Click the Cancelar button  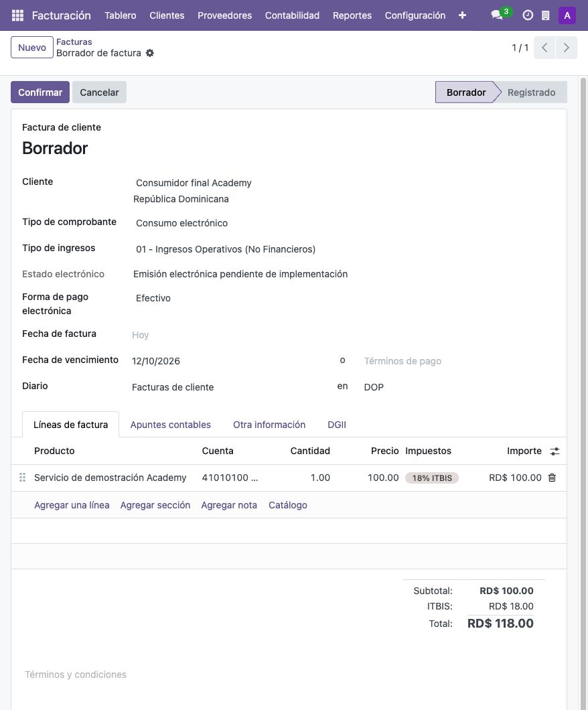tap(99, 92)
